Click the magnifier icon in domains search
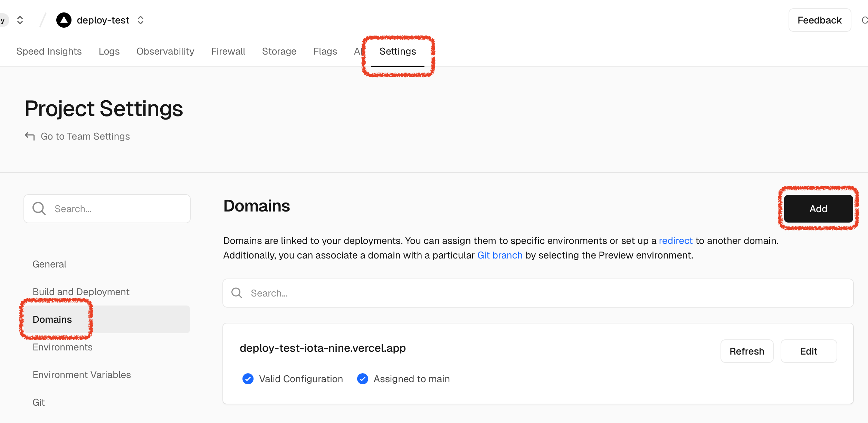Screen dimensions: 868x423 (x=237, y=293)
